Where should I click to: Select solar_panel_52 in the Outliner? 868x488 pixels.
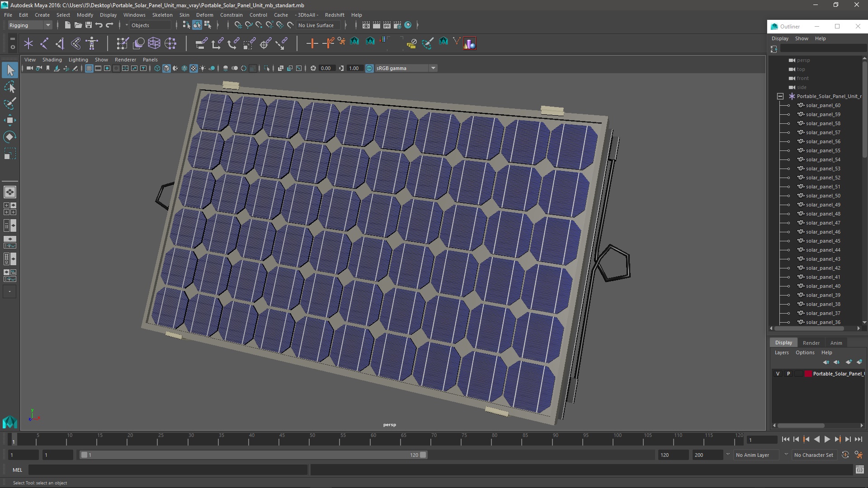click(823, 178)
